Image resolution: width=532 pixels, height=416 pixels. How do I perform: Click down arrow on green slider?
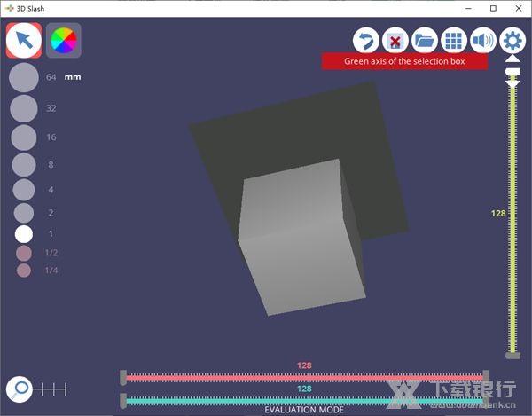[x=512, y=84]
